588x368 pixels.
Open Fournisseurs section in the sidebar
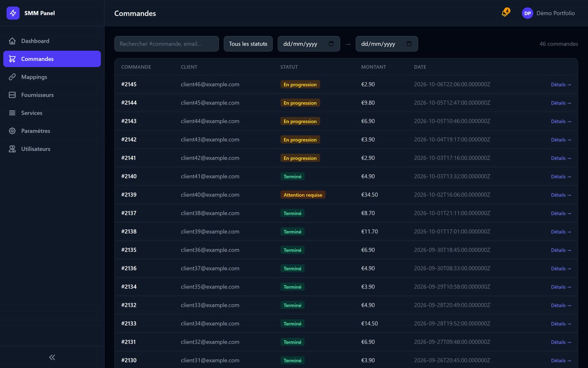(52, 95)
